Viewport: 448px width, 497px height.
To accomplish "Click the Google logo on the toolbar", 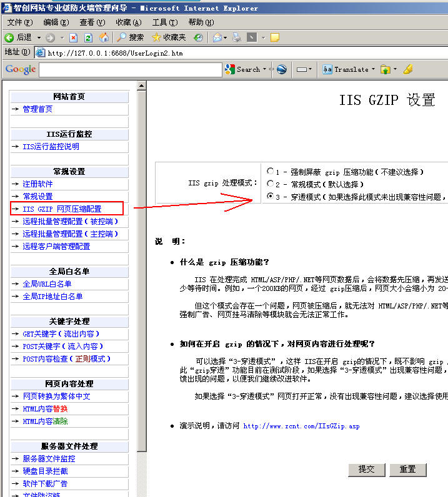I will coord(21,69).
